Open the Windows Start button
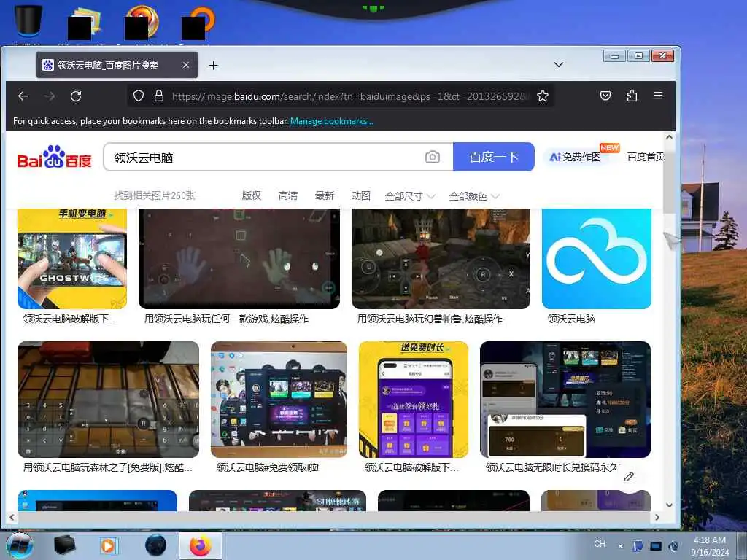Viewport: 747px width, 560px height. pyautogui.click(x=20, y=545)
